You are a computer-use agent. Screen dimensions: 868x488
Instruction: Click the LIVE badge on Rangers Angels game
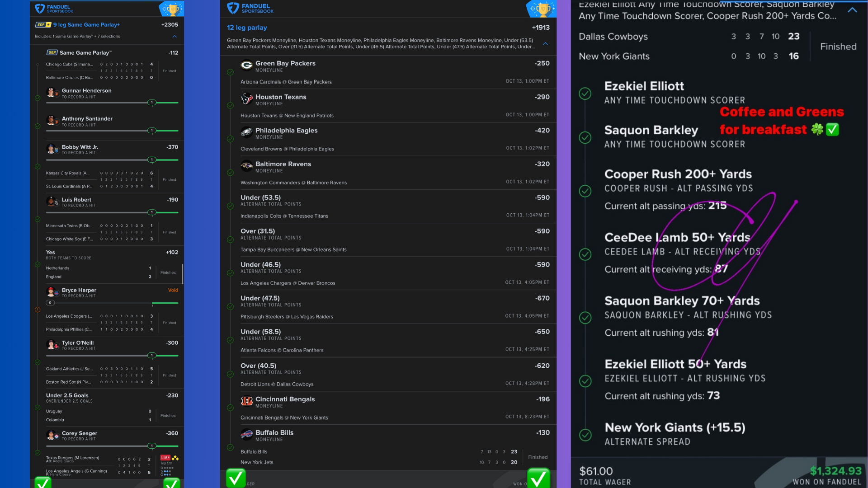click(x=165, y=458)
